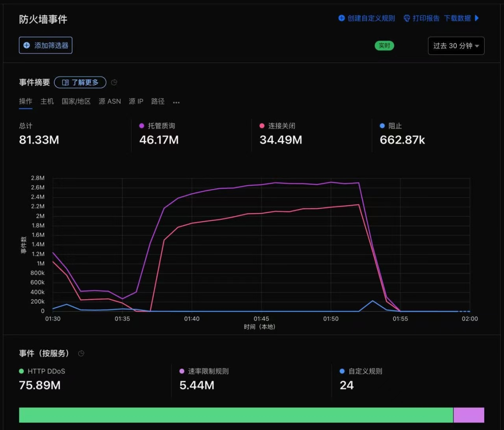Screen dimensions: 504x430
Task: Click the purple 速率限制规则 bar segment
Action: 469,415
